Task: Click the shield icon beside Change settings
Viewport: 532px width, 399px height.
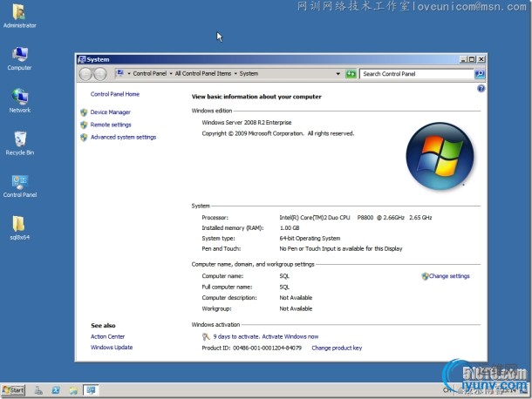Action: pos(425,276)
